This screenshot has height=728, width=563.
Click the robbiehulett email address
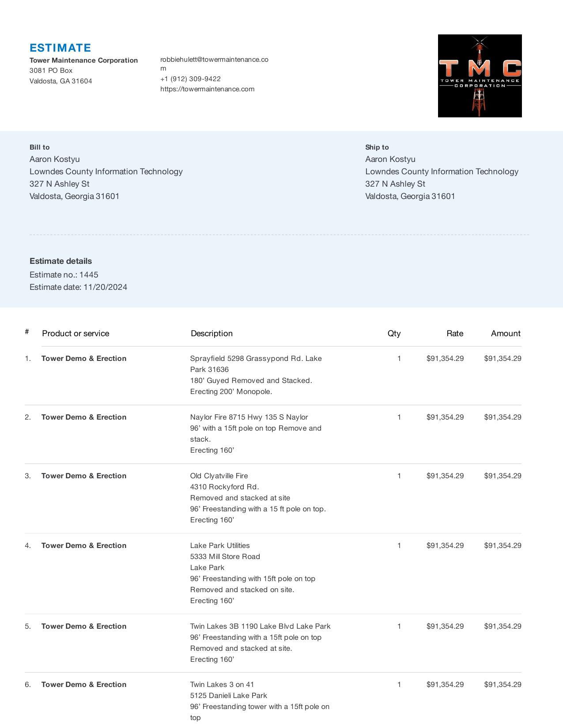pyautogui.click(x=214, y=60)
